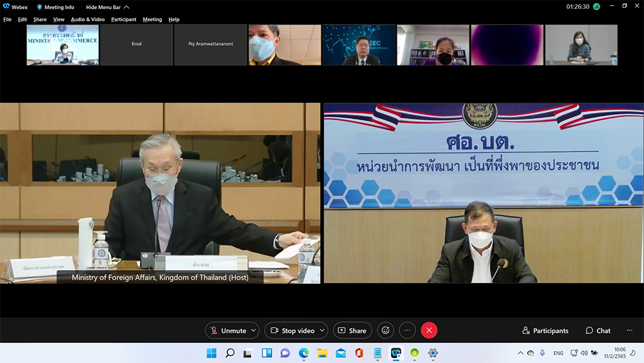Open Office app in taskbar

[x=359, y=353]
